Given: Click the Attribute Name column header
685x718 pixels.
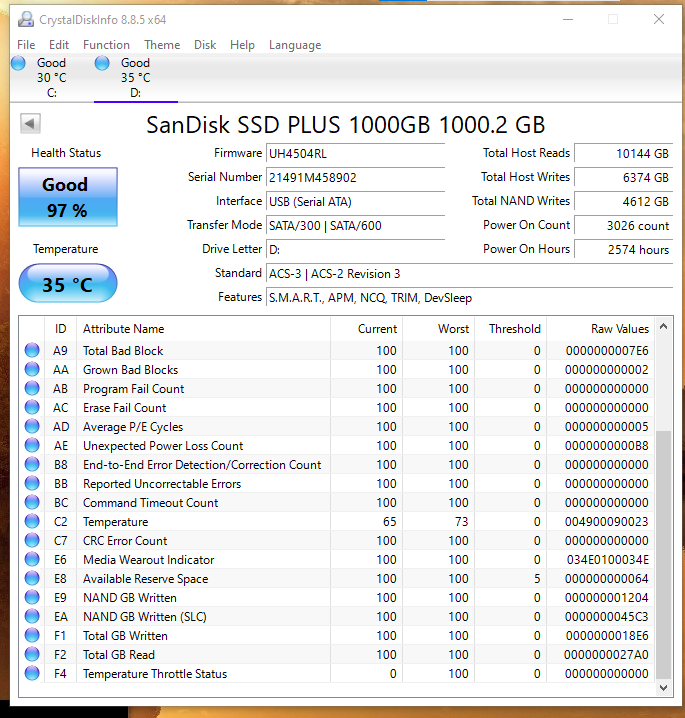Looking at the screenshot, I should [x=203, y=329].
